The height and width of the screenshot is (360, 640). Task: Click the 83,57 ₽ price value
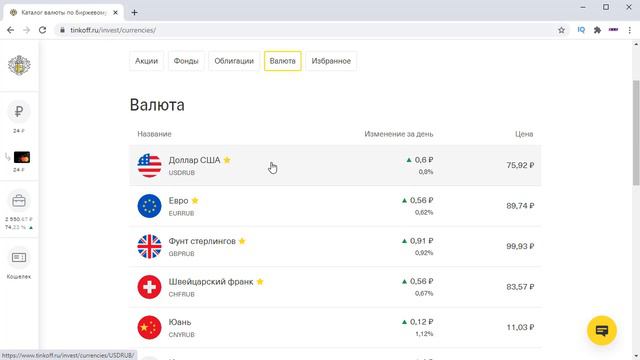pyautogui.click(x=520, y=287)
